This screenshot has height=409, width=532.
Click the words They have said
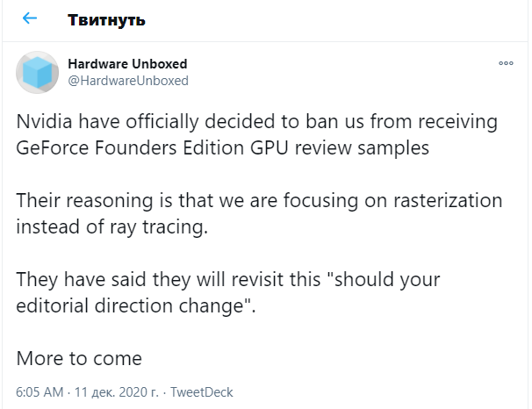(80, 279)
